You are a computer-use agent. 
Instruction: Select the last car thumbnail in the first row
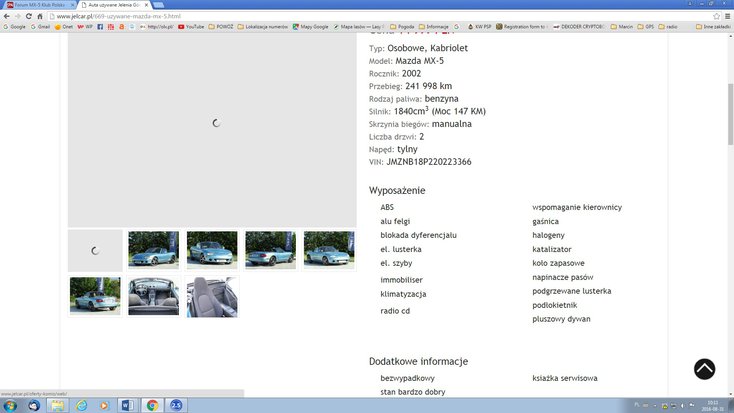[329, 250]
